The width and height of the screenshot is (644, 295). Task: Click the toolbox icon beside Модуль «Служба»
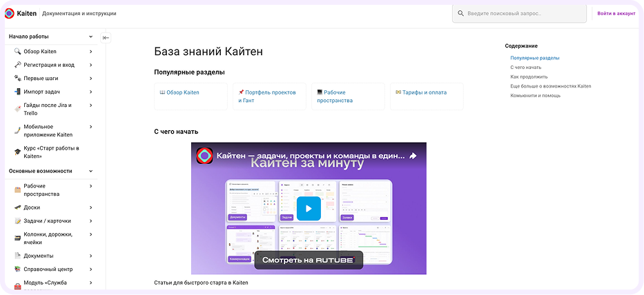(18, 286)
